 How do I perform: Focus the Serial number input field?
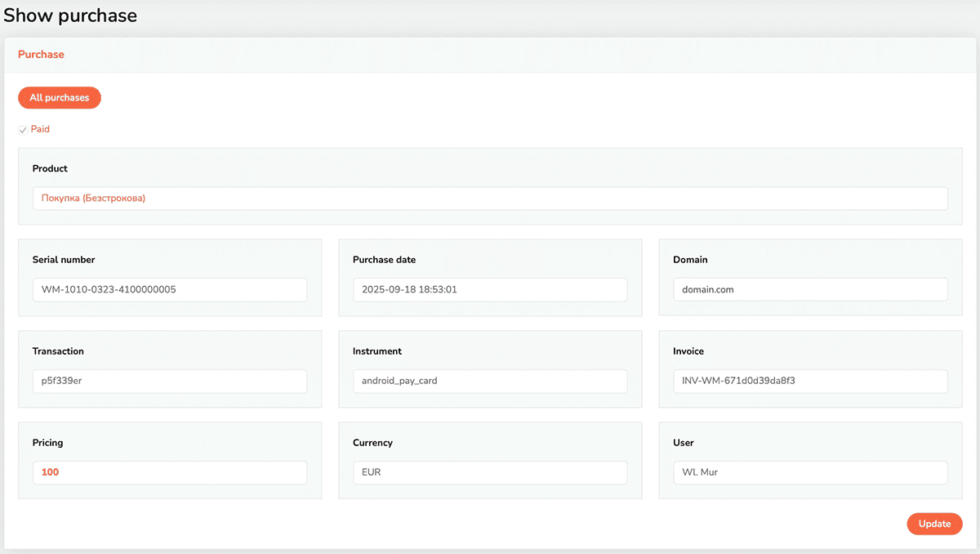point(170,289)
